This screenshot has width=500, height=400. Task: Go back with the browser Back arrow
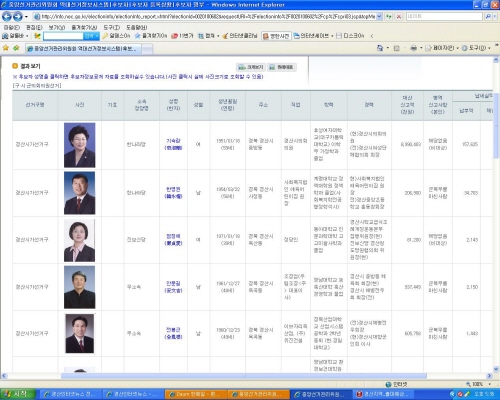(7, 16)
